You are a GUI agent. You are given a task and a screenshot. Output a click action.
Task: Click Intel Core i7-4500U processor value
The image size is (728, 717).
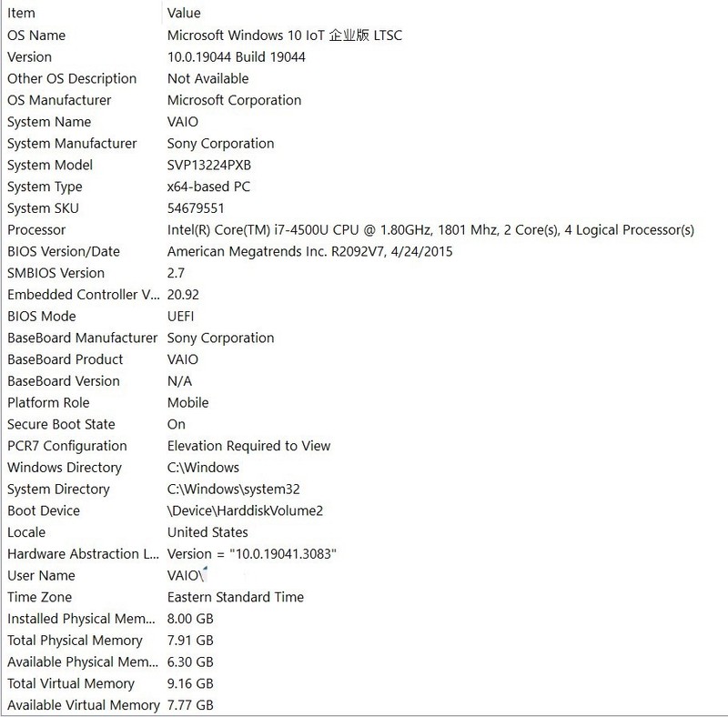[x=430, y=230]
